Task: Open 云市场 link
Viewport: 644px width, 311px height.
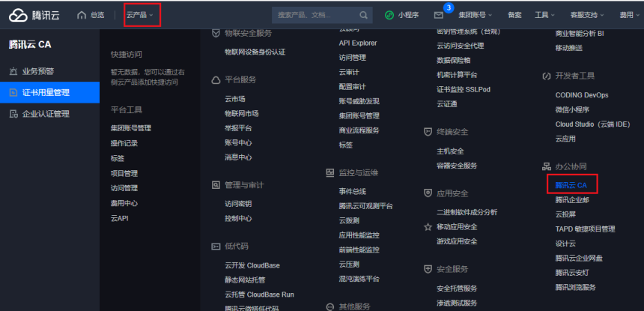Action: 234,99
